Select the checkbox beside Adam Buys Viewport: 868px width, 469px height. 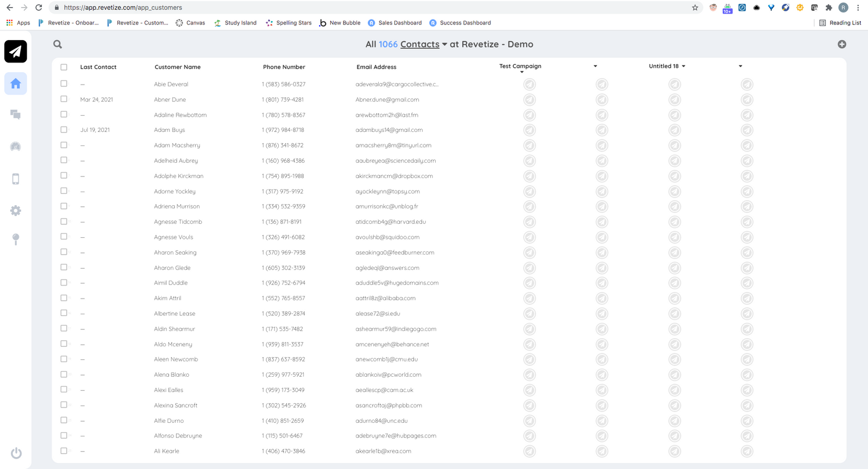point(64,130)
